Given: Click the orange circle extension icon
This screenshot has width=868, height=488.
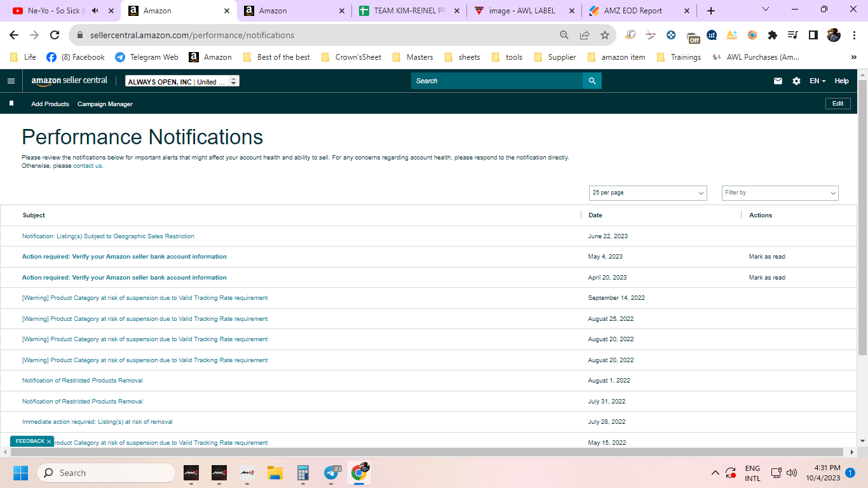Looking at the screenshot, I should (x=752, y=35).
